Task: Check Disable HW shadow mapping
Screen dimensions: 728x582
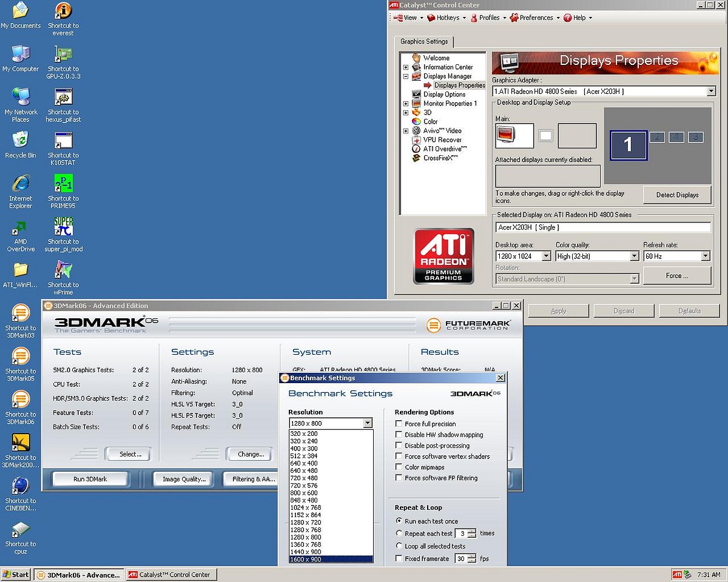Action: [x=399, y=435]
